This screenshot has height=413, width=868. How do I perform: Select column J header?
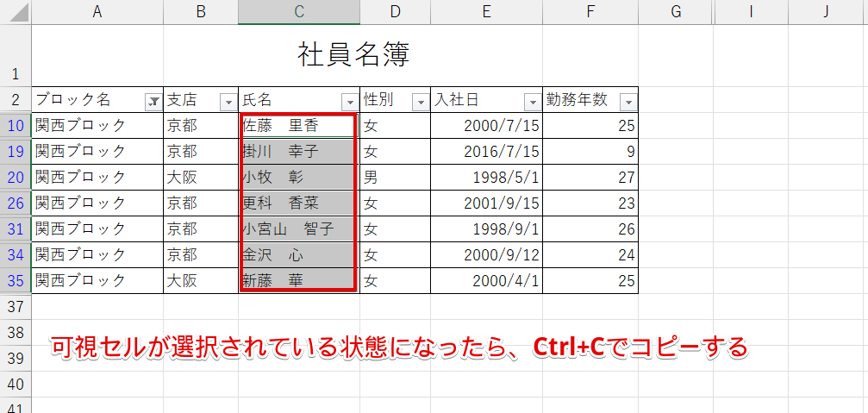coord(826,12)
